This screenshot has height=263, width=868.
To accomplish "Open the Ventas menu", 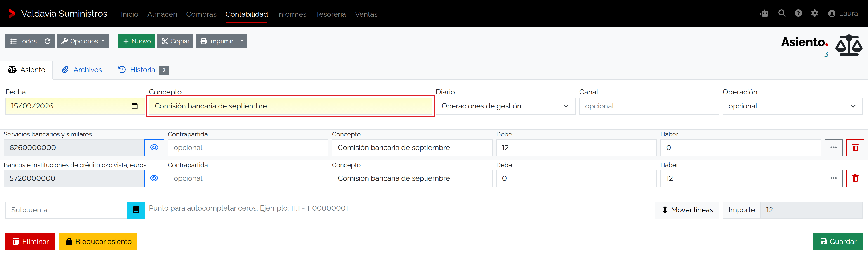I will coord(366,14).
